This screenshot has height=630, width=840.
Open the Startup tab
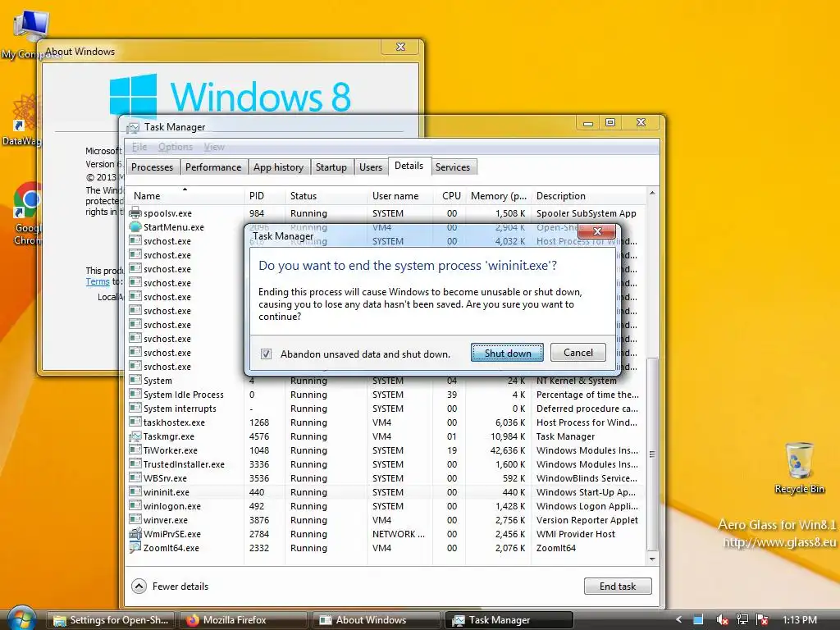point(331,167)
